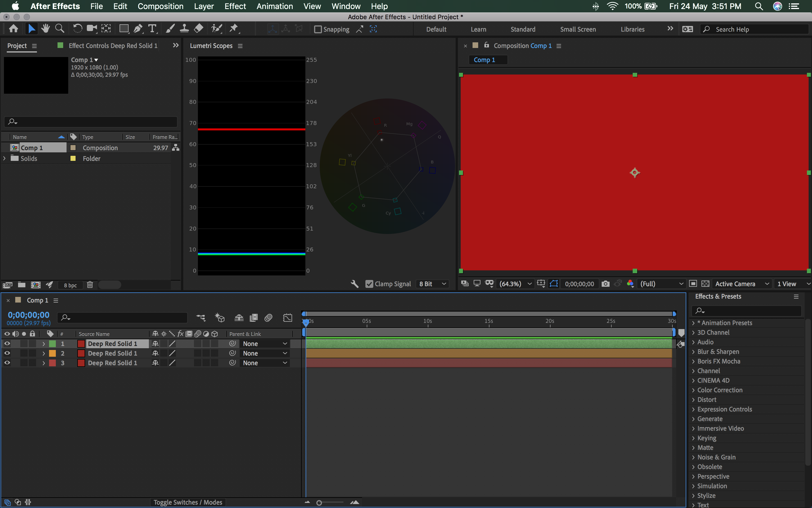Image resolution: width=812 pixels, height=508 pixels.
Task: Select the Rectangle shape tool
Action: (x=124, y=29)
